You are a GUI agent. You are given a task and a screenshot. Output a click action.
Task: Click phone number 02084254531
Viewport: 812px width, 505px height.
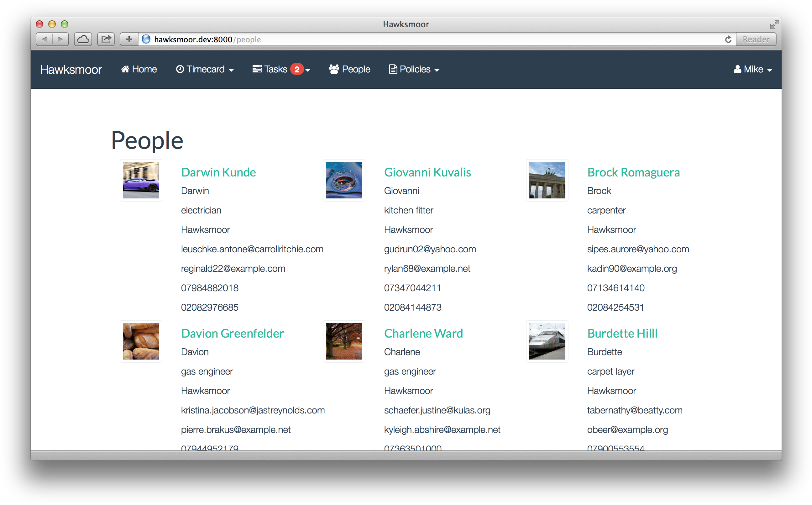616,307
